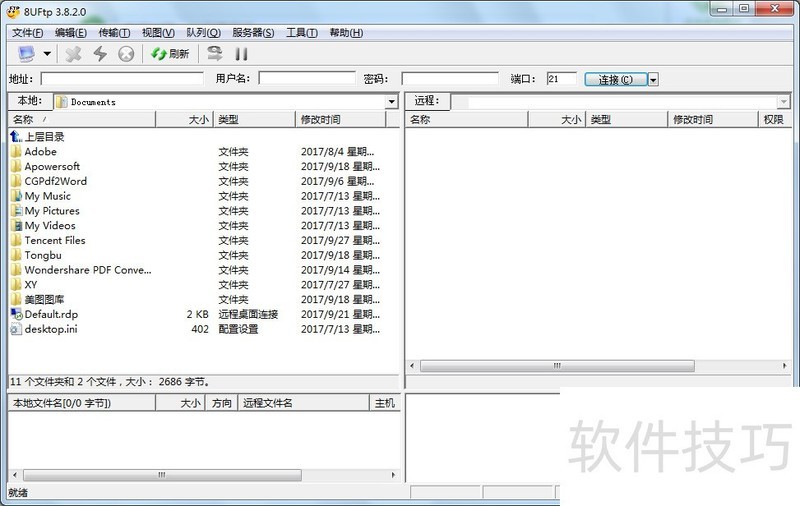
Task: Open the 视图(V) menu
Action: [x=158, y=33]
